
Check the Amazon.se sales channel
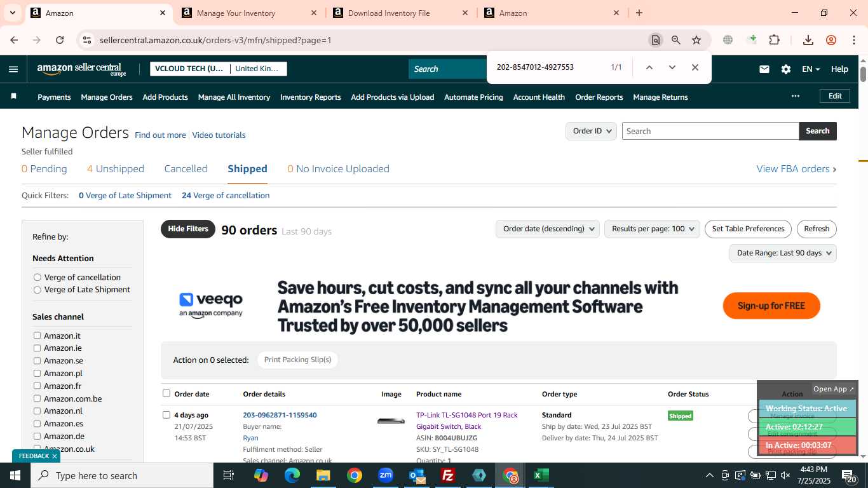(37, 360)
